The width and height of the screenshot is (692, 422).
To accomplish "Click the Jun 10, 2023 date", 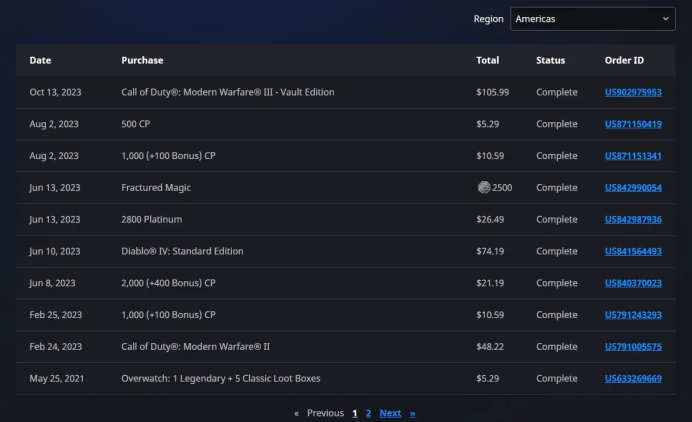I will (x=55, y=251).
